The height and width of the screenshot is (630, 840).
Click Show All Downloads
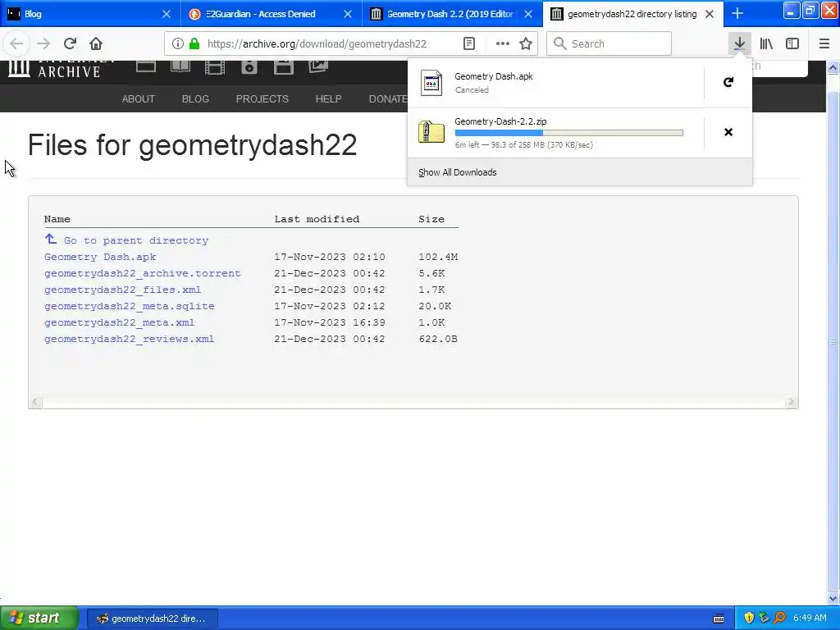458,172
